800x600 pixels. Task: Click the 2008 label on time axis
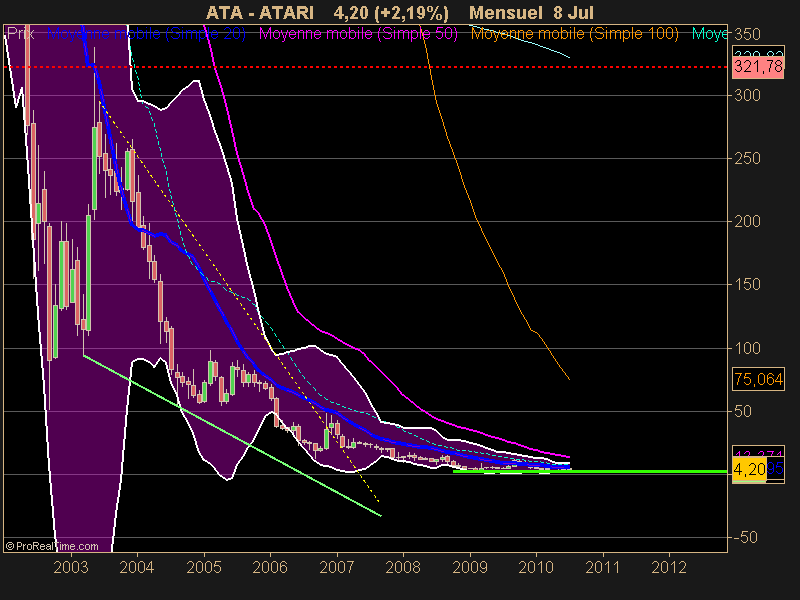[403, 567]
